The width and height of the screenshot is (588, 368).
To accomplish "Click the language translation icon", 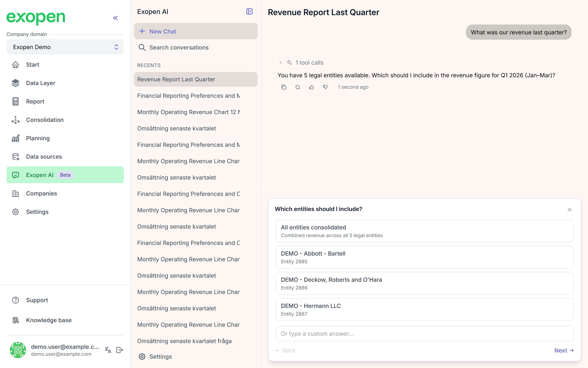I will coord(108,350).
